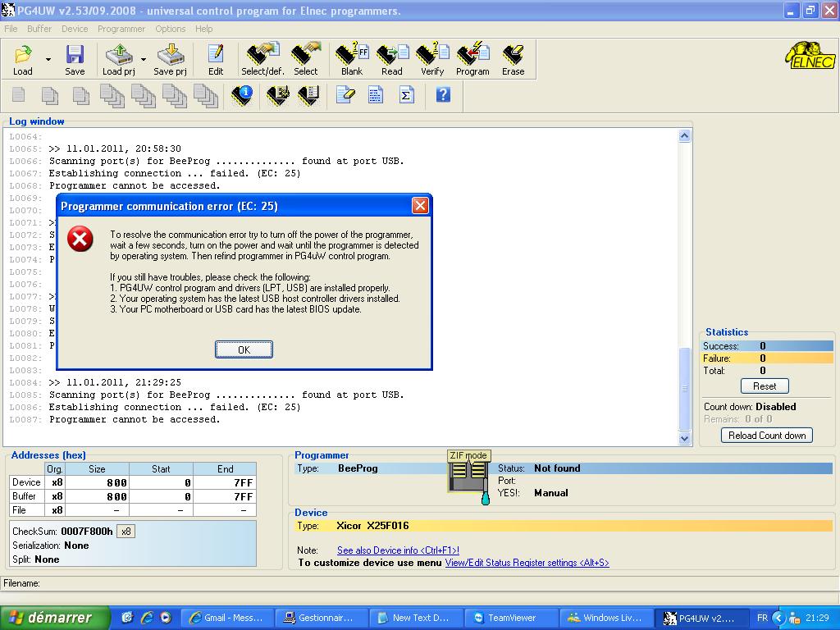Image resolution: width=840 pixels, height=630 pixels.
Task: Expand the Load button dropdown arrow
Action: [48, 59]
